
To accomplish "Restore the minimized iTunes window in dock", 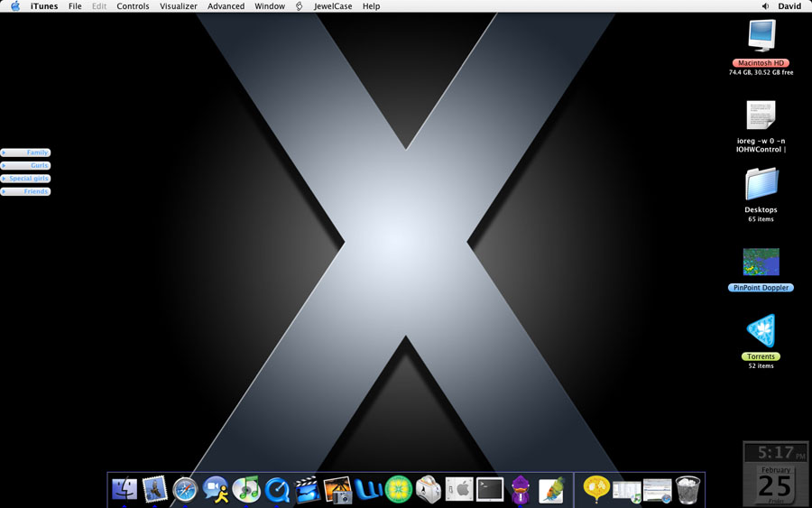I will pyautogui.click(x=627, y=492).
